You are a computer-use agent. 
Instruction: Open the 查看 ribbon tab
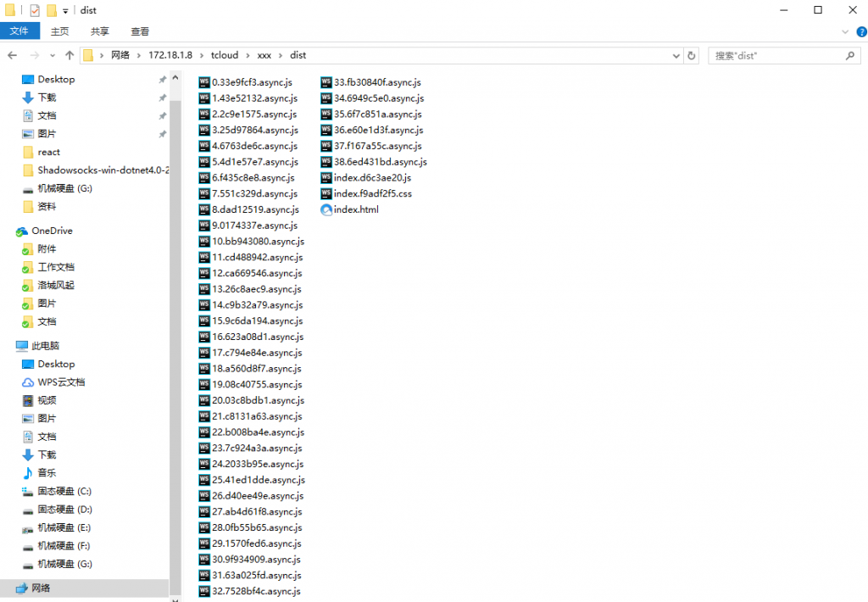140,31
